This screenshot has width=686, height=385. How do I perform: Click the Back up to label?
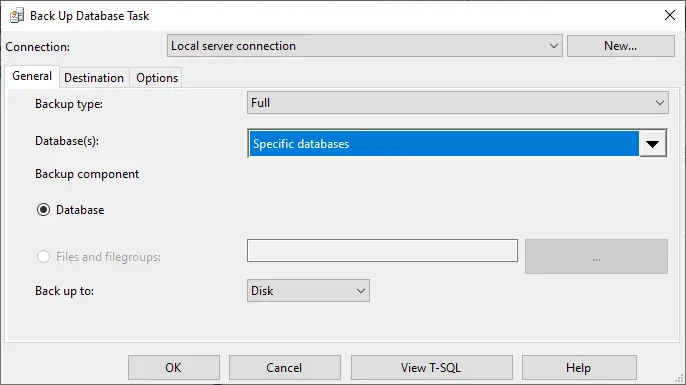pyautogui.click(x=64, y=291)
